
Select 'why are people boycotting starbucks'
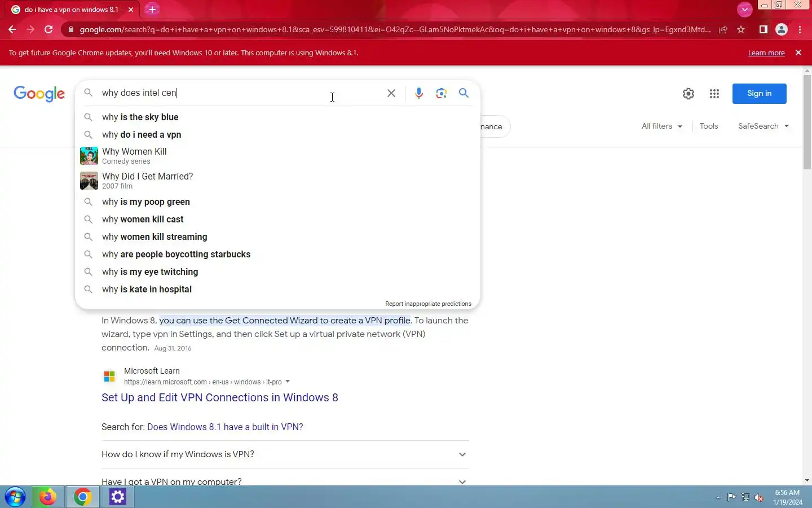tap(277, 255)
